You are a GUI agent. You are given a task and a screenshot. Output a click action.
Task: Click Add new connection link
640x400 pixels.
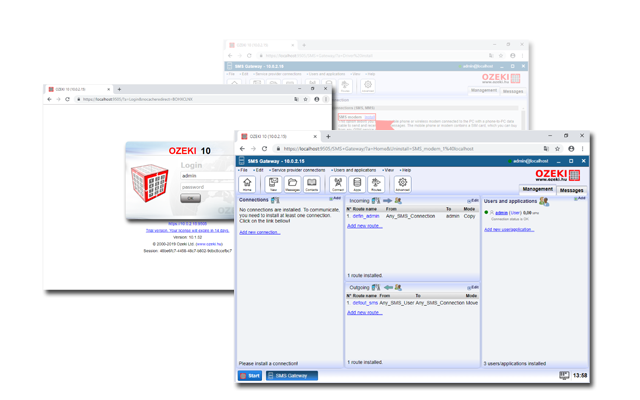pos(260,232)
